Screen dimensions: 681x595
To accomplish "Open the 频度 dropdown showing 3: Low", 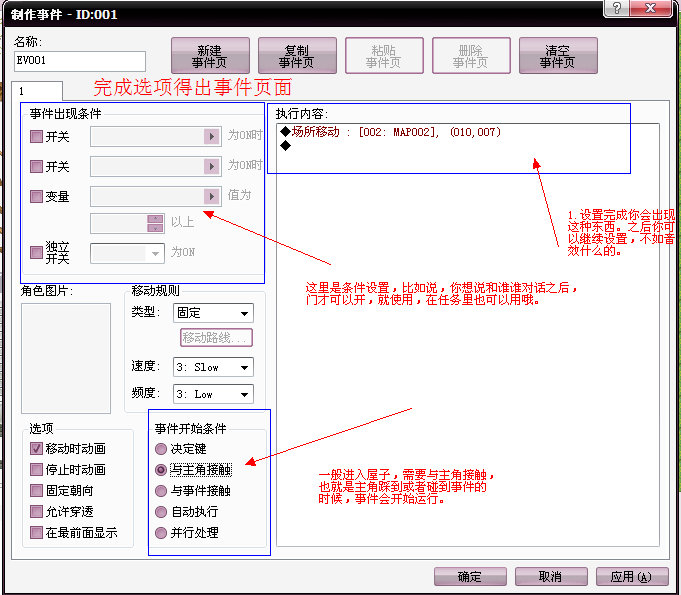I will pyautogui.click(x=213, y=394).
